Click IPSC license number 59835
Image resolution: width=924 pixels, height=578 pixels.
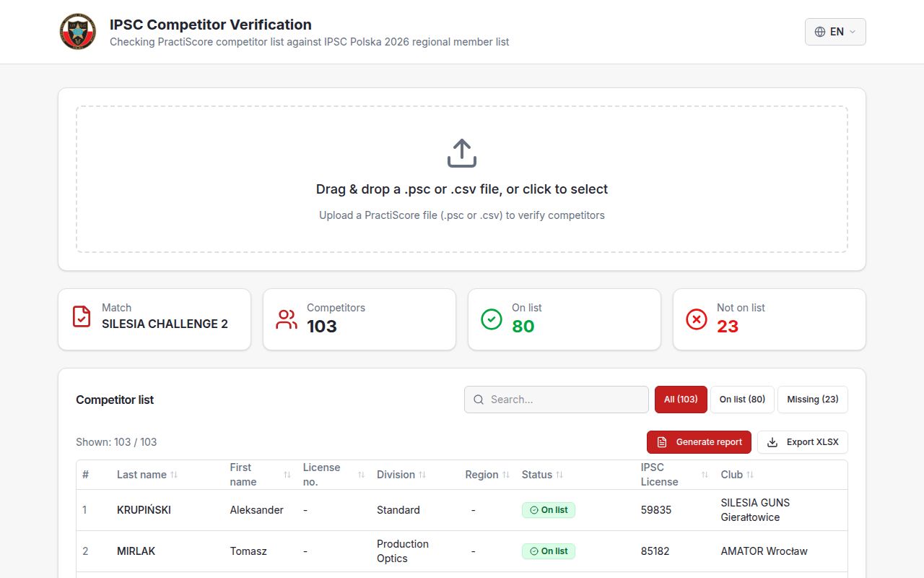[x=656, y=510]
